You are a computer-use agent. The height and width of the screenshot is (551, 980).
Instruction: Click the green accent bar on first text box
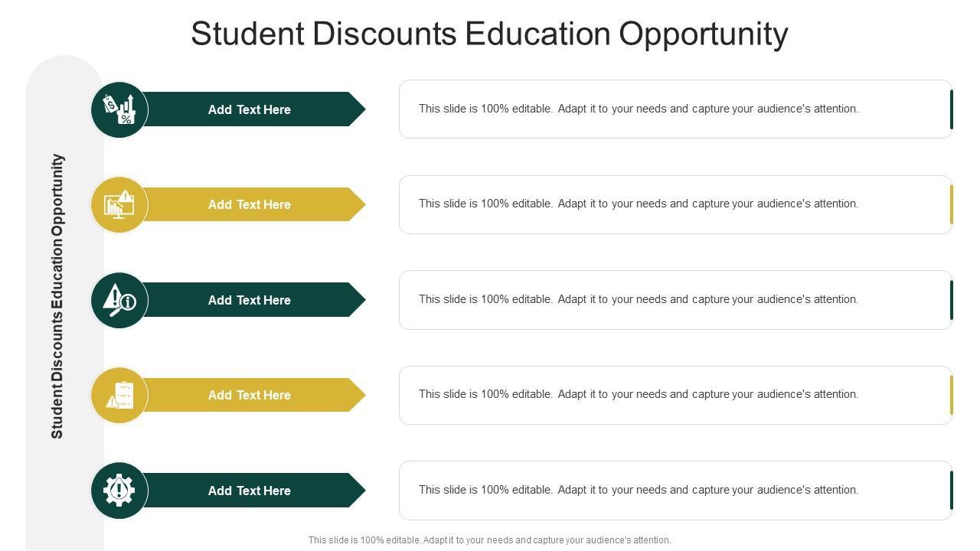click(x=952, y=109)
